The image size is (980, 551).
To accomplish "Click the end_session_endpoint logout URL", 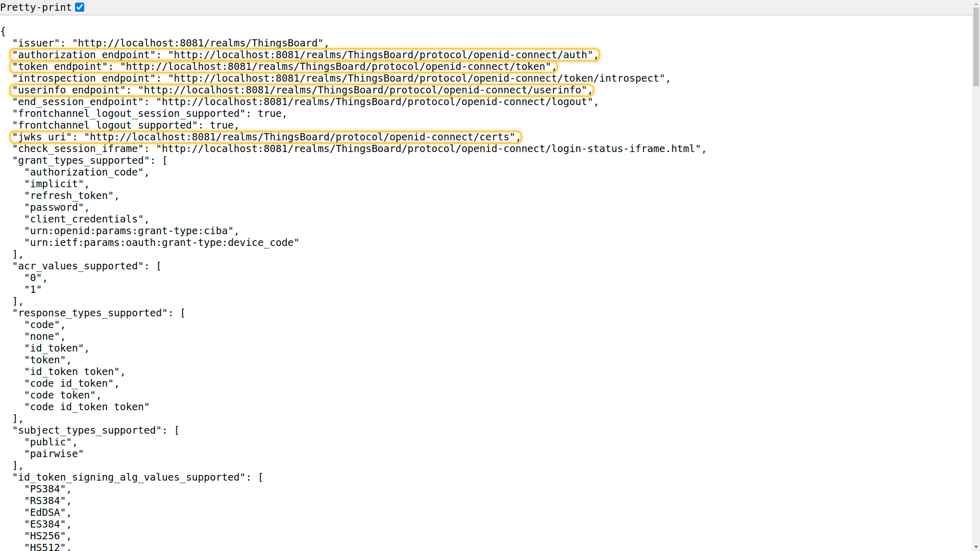I will coord(374,102).
